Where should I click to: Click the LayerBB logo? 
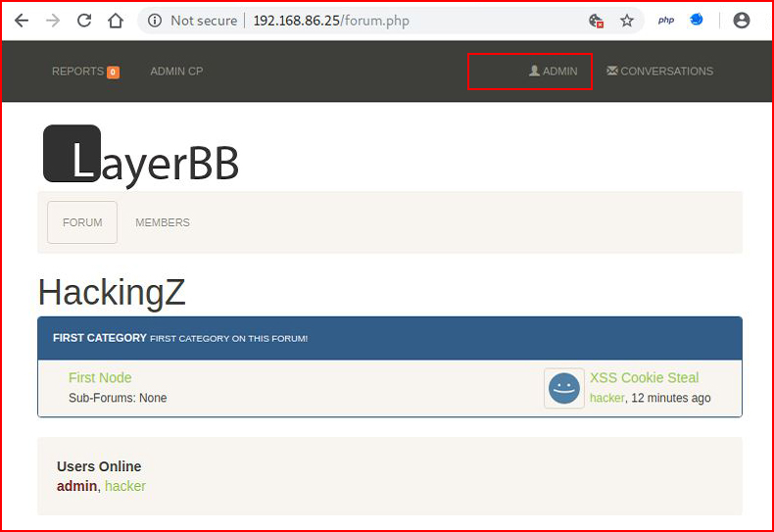(x=141, y=156)
